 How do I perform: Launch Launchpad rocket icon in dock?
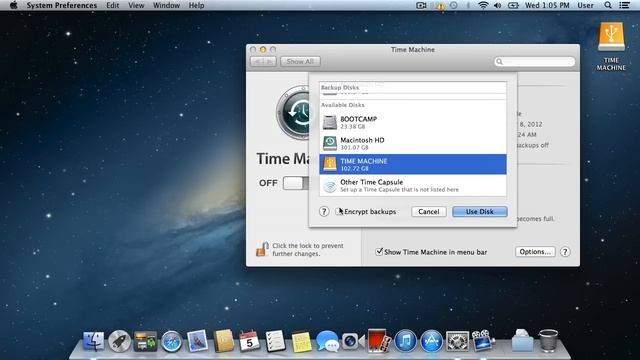(119, 341)
